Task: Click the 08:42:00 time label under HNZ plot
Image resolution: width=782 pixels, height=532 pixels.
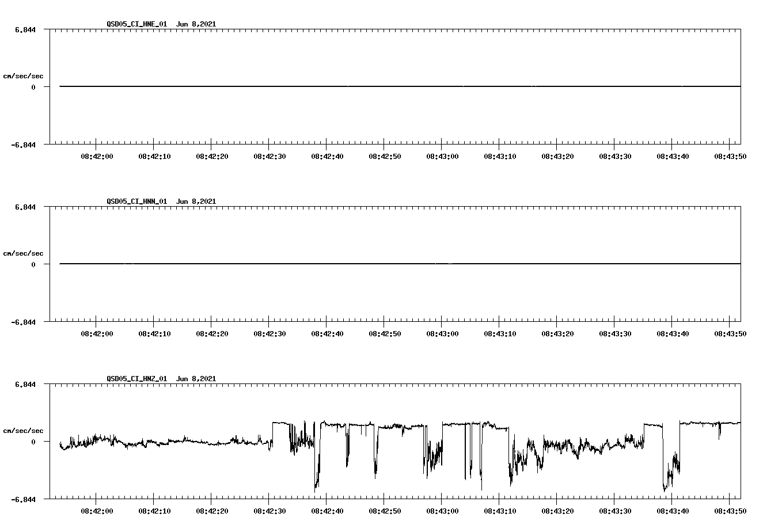Action: tap(97, 511)
